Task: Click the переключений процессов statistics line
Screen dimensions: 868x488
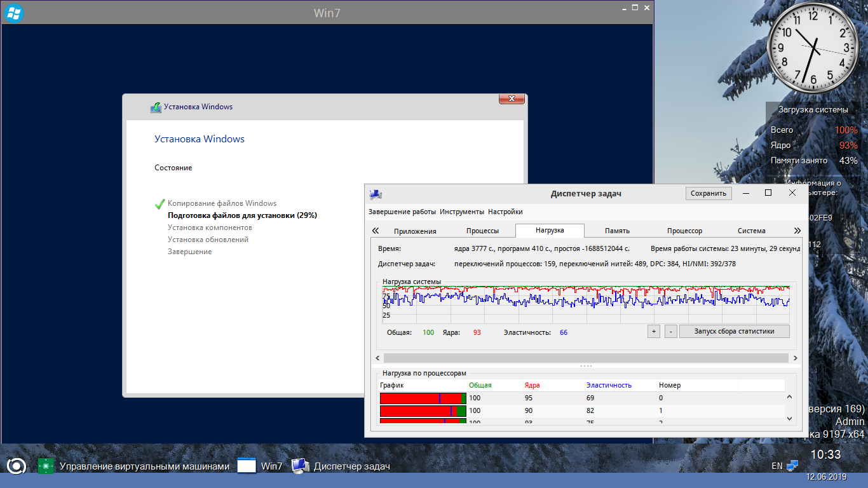Action: [595, 264]
